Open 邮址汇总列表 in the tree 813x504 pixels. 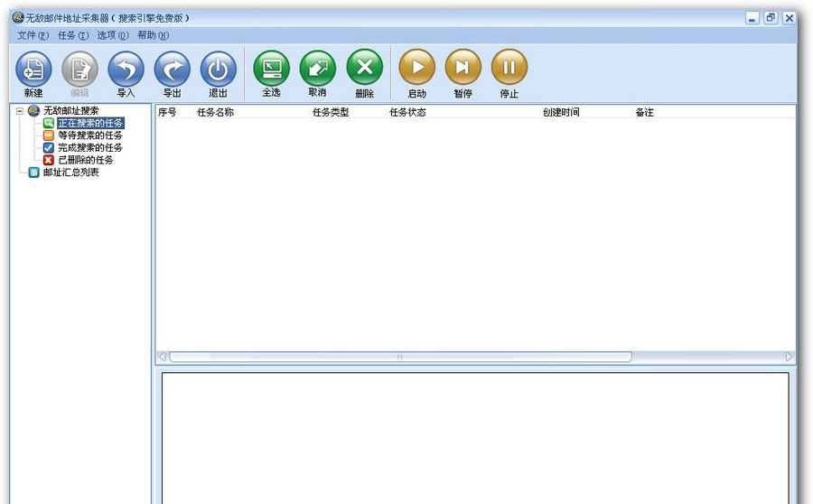(x=70, y=173)
